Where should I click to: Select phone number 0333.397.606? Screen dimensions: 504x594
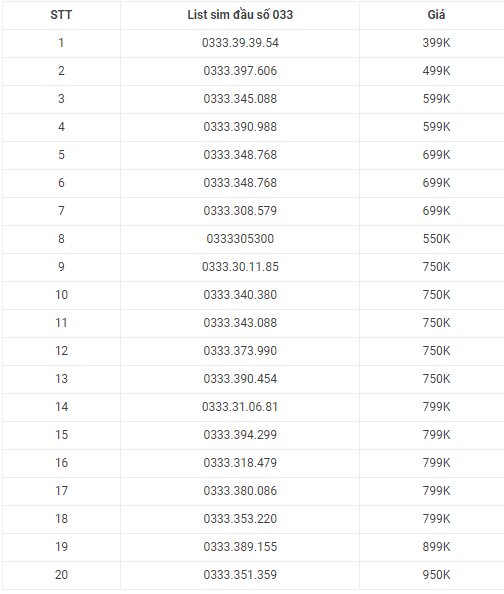click(x=240, y=71)
